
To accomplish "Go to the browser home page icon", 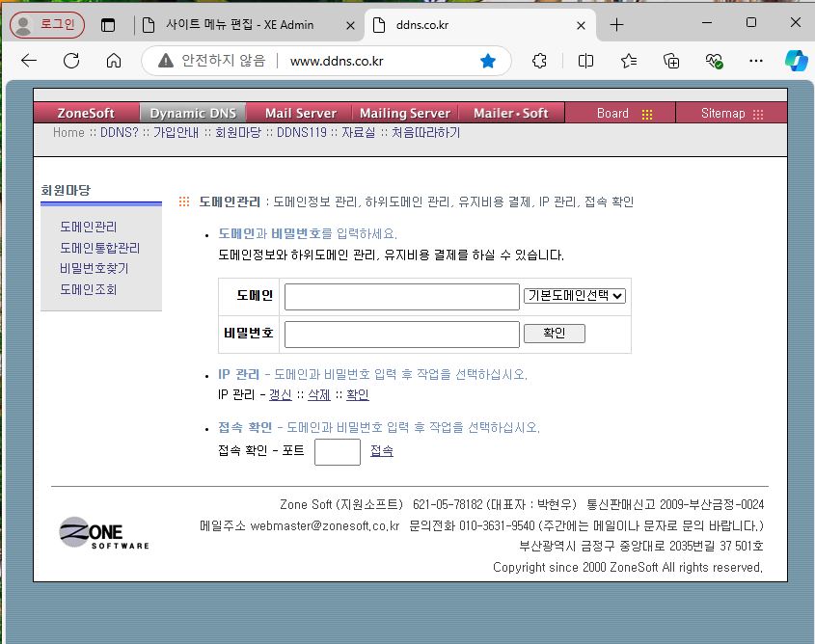I will coord(114,61).
